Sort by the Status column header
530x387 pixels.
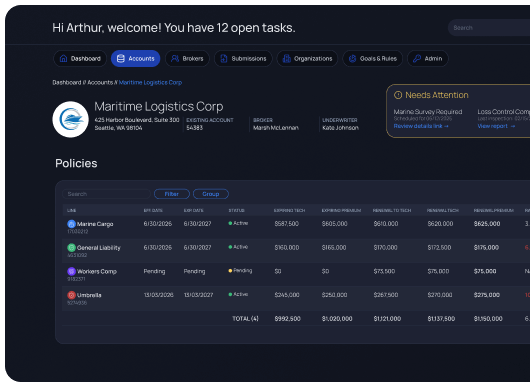pos(237,211)
